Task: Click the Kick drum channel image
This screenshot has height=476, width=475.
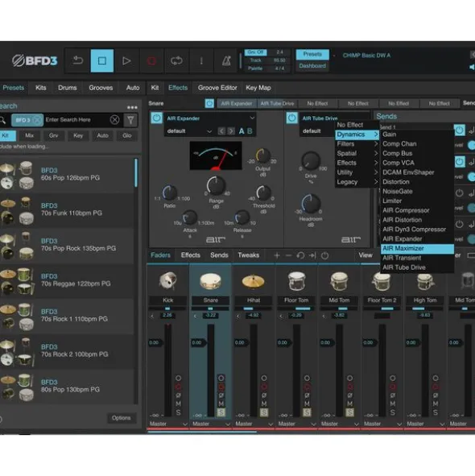Action: tap(167, 280)
